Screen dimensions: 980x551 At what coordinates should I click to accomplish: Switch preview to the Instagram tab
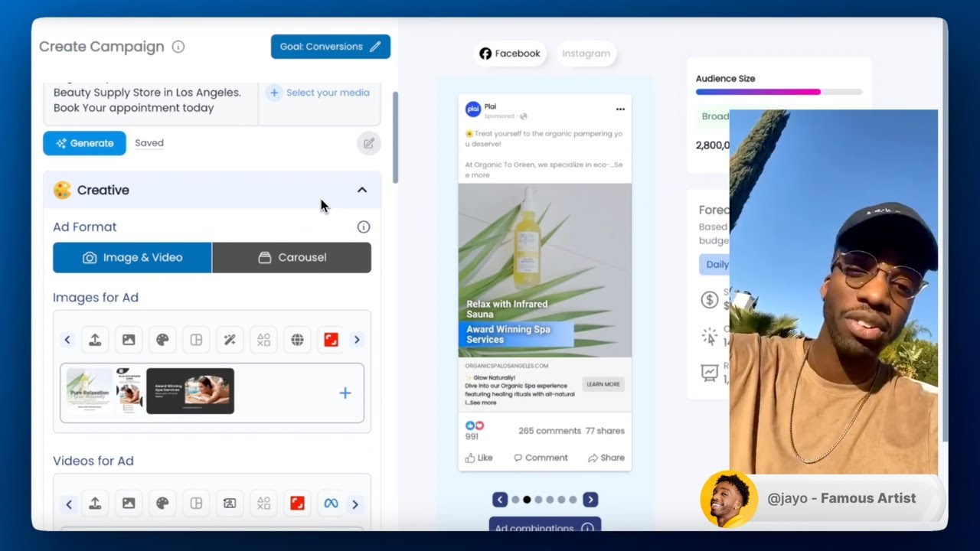click(x=586, y=54)
